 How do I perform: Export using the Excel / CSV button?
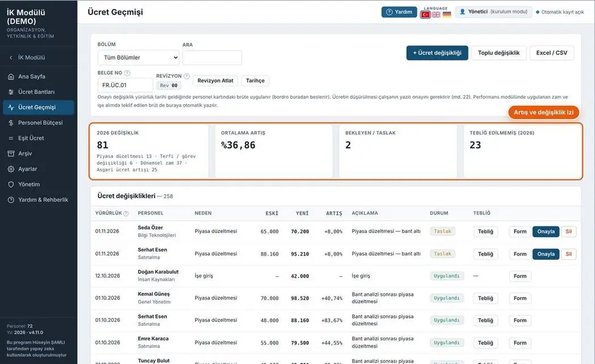pos(552,53)
